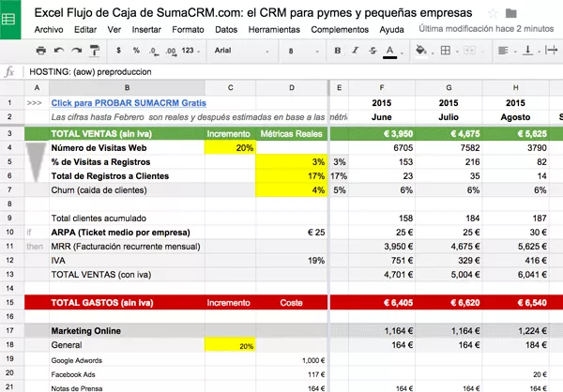Open the Ver menu
The image size is (563, 392).
114,30
